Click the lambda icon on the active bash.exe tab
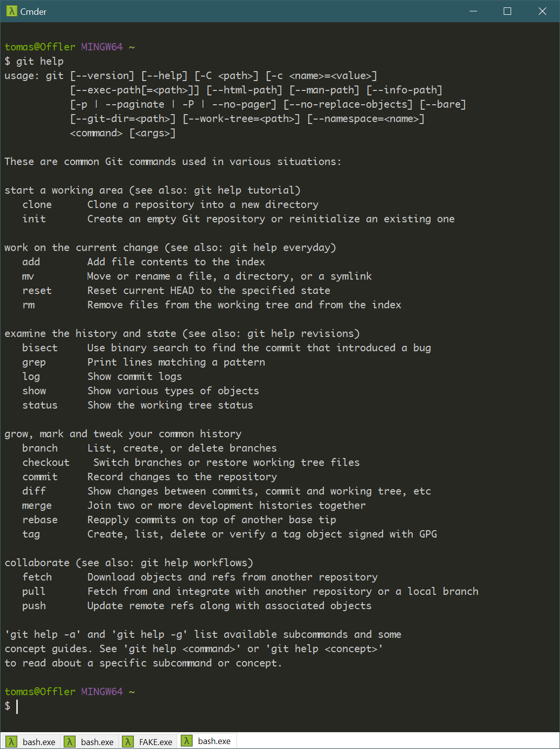Screen dimensions: 560x749 click(187, 741)
